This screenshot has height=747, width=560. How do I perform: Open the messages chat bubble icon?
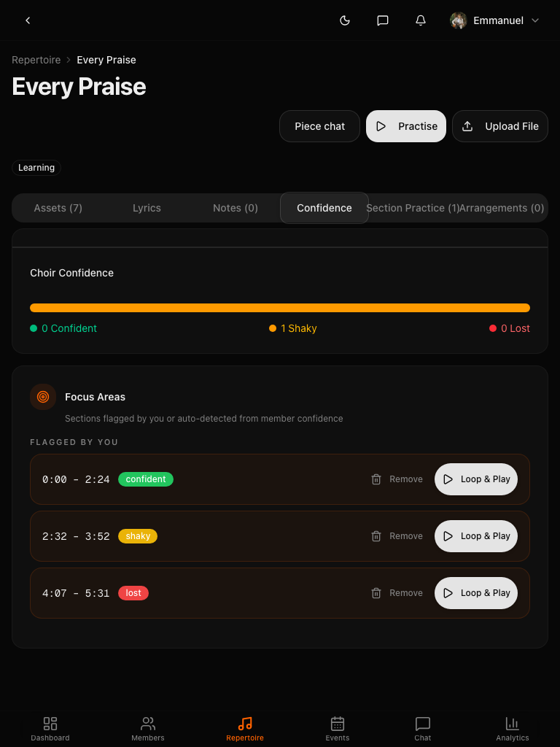point(383,20)
